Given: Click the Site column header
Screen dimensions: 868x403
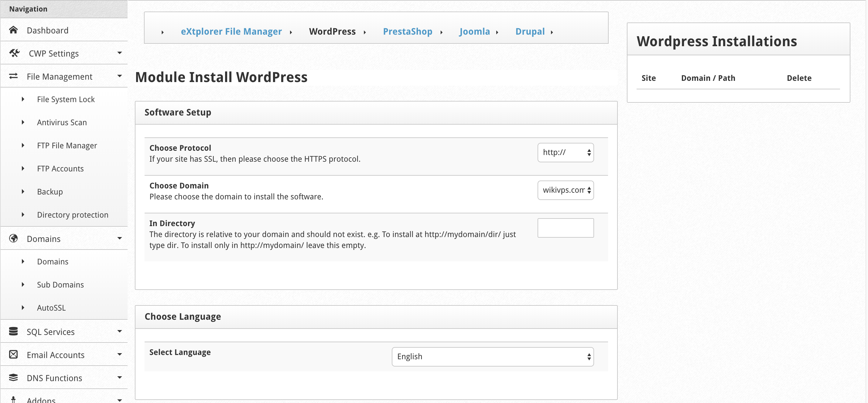Looking at the screenshot, I should [648, 78].
